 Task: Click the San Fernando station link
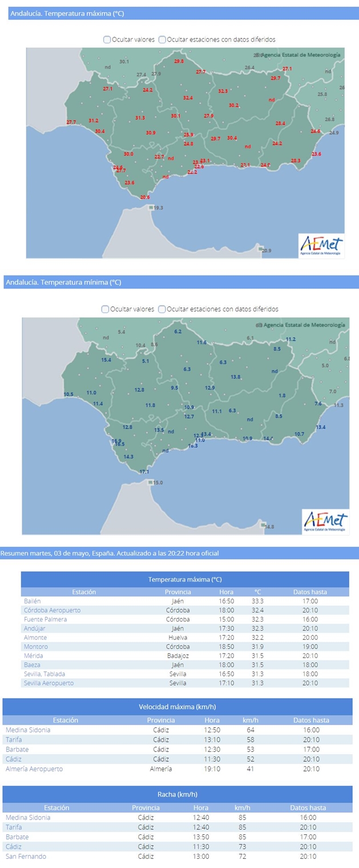pyautogui.click(x=26, y=856)
